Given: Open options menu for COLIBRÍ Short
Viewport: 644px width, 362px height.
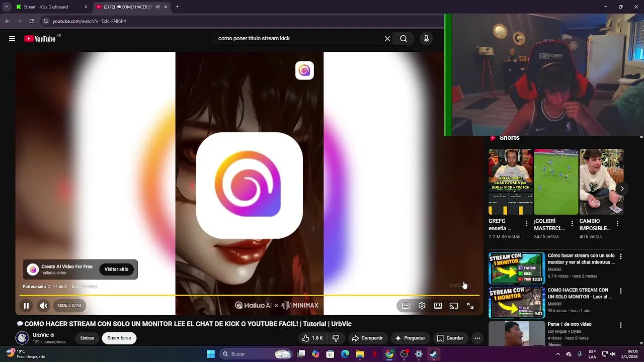Looking at the screenshot, I should coord(572,224).
